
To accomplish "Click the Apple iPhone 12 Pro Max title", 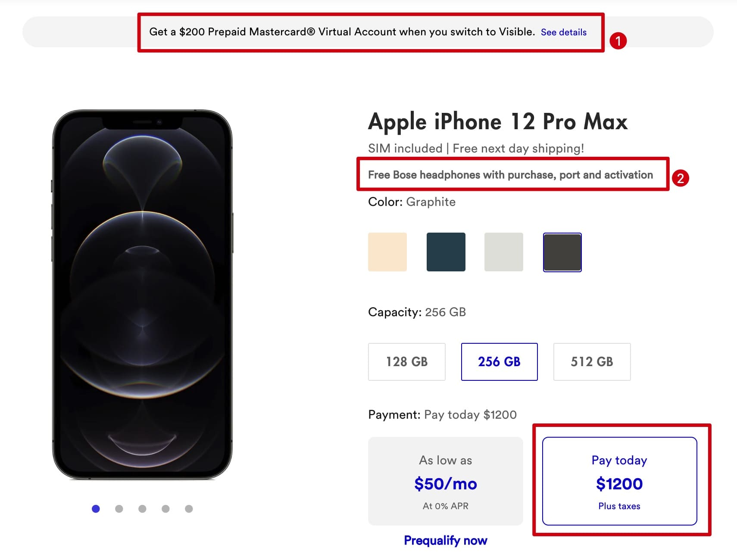I will click(497, 122).
